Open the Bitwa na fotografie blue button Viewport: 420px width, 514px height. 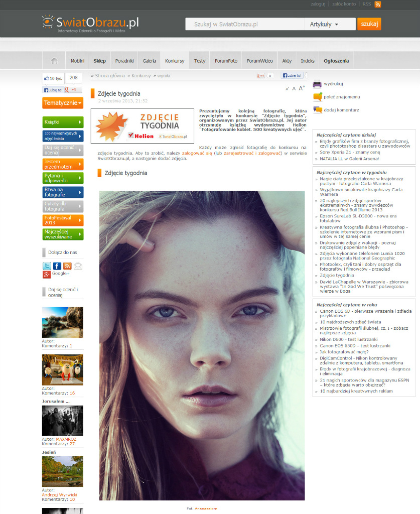[x=63, y=192]
